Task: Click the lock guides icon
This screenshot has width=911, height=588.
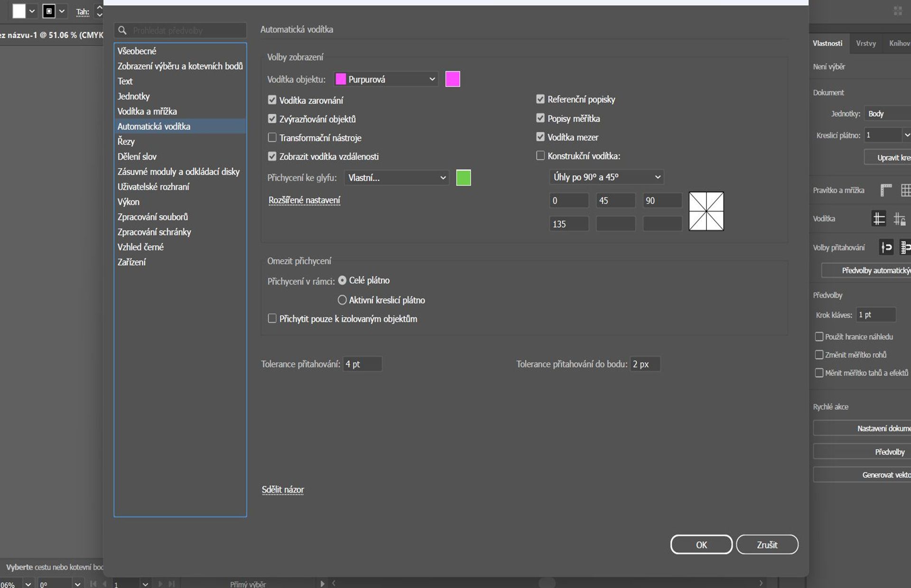Action: point(900,219)
